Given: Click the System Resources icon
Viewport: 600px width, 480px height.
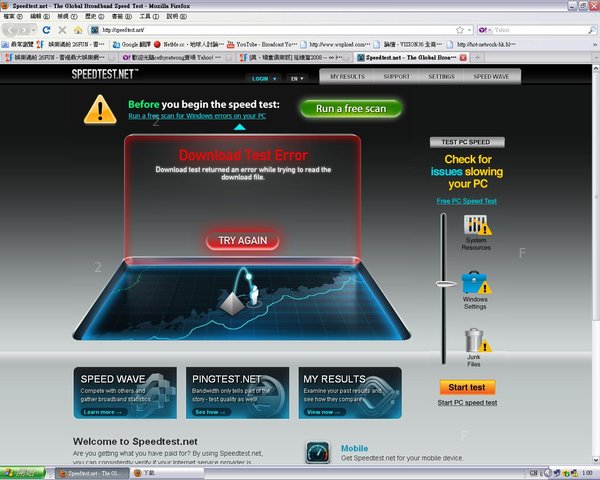Looking at the screenshot, I should coord(477,225).
